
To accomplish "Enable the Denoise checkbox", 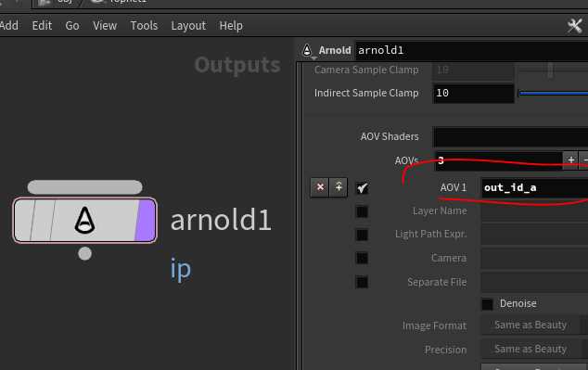I will click(487, 304).
